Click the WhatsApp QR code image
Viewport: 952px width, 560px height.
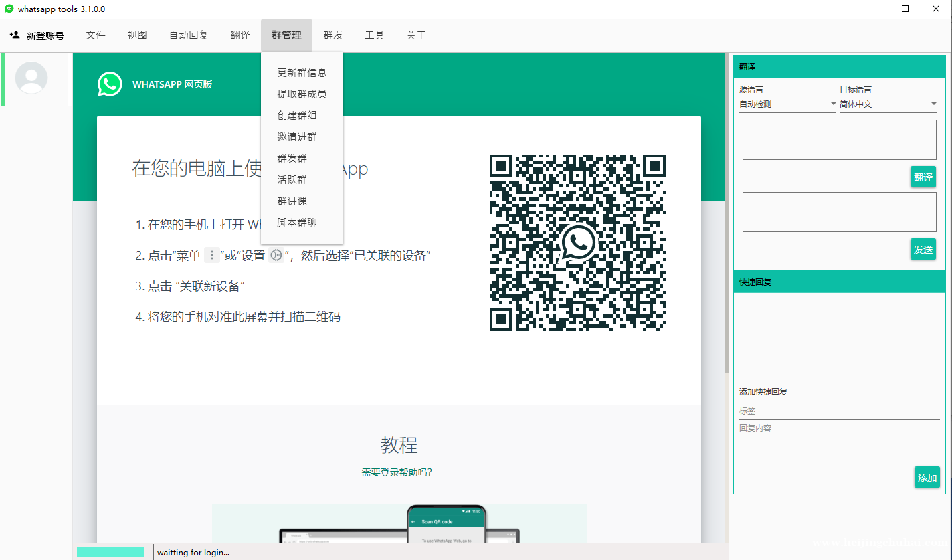click(x=578, y=242)
